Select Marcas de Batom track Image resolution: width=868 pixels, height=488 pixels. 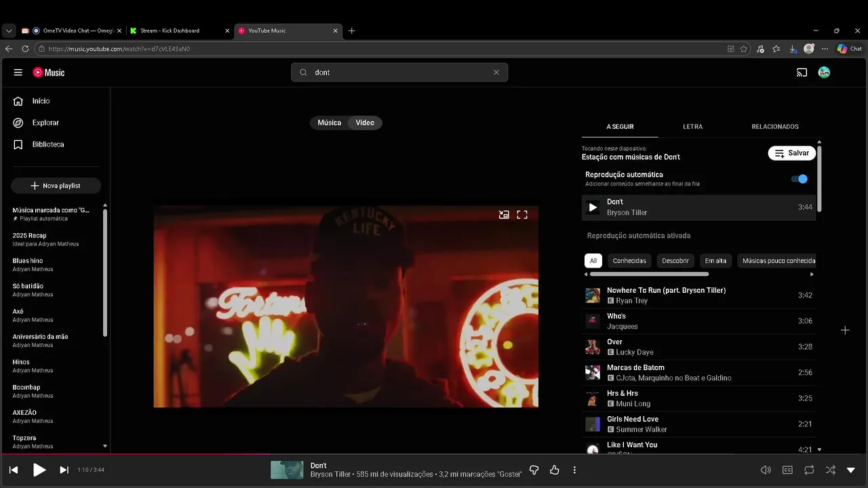698,373
